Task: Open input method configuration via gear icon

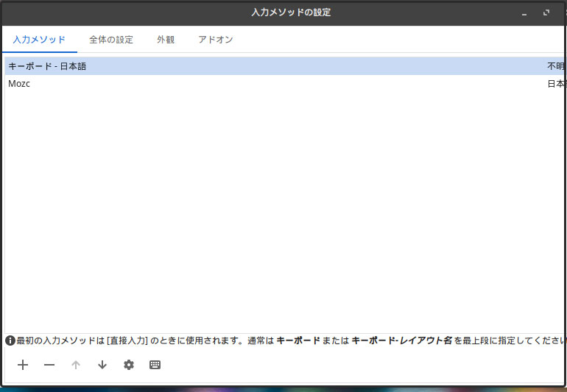Action: [129, 365]
